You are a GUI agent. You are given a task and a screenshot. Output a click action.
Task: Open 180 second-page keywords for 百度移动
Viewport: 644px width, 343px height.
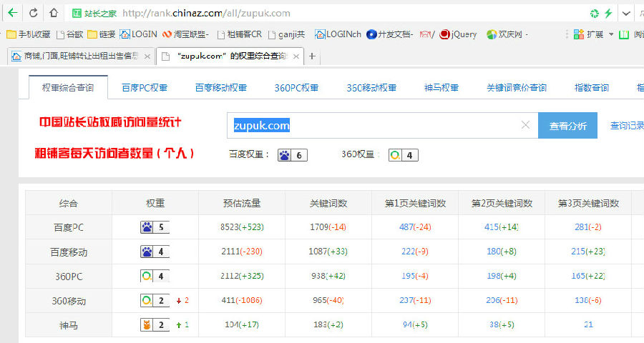pyautogui.click(x=494, y=252)
